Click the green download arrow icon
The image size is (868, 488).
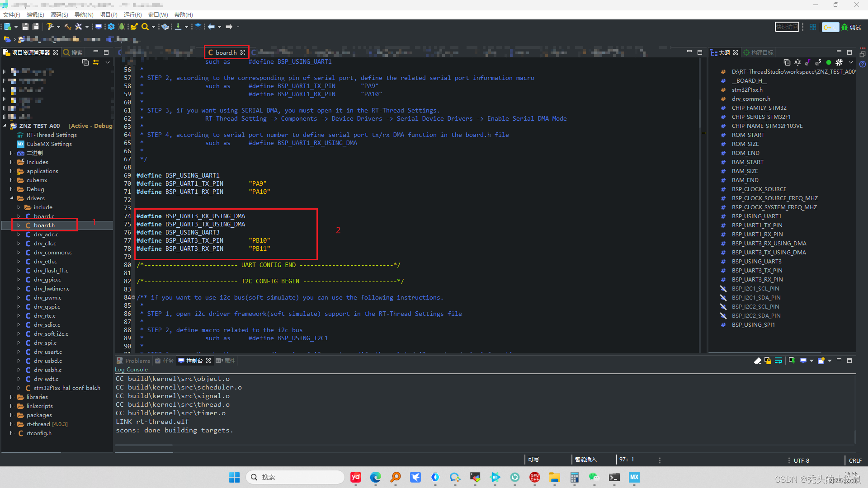coord(178,27)
